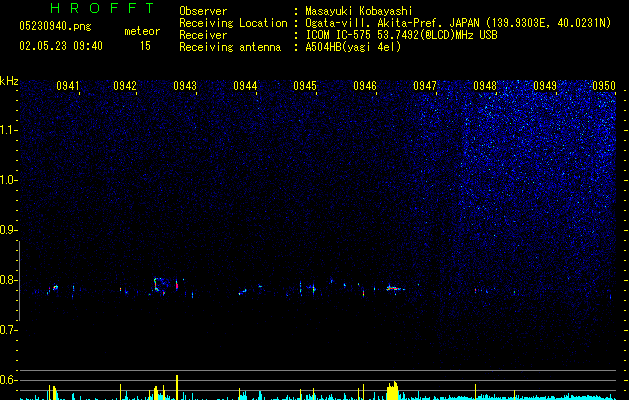Click the Receiving Location label

tap(233, 23)
